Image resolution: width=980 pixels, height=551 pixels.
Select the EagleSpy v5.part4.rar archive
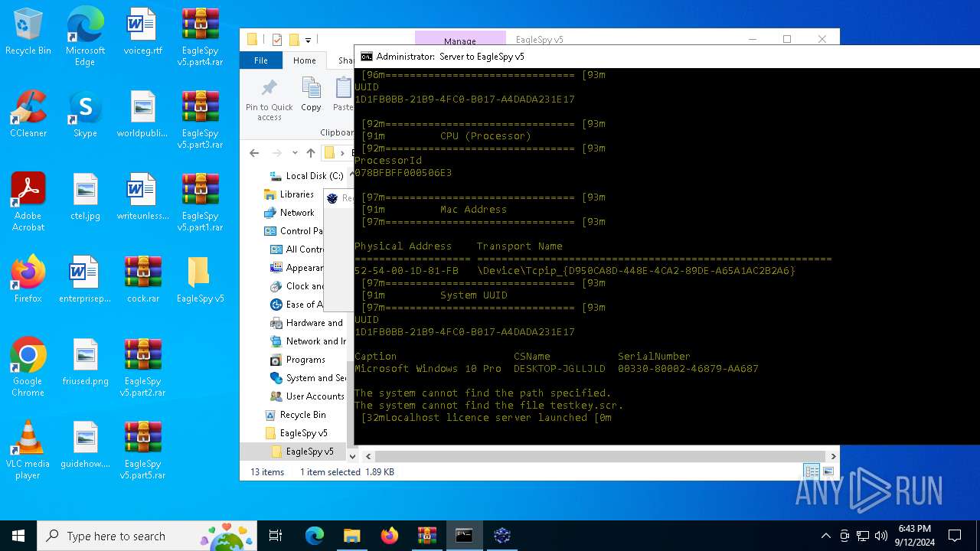[200, 37]
